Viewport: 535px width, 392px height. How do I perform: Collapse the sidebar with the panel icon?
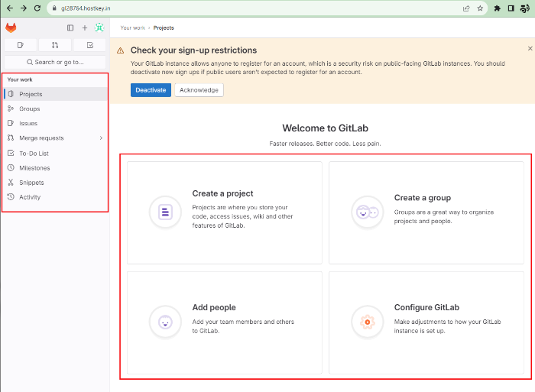[70, 28]
